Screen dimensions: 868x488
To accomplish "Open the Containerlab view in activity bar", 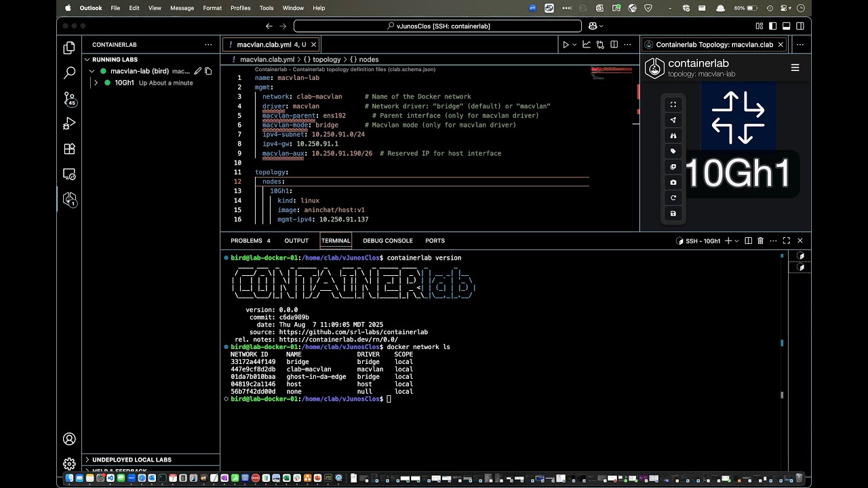I will pyautogui.click(x=69, y=199).
